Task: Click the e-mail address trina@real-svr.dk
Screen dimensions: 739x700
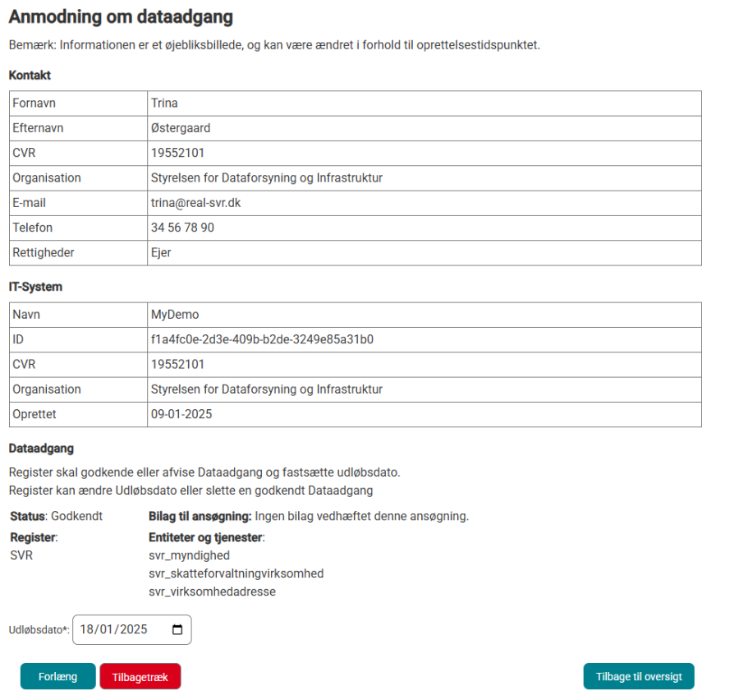Action: 195,203
